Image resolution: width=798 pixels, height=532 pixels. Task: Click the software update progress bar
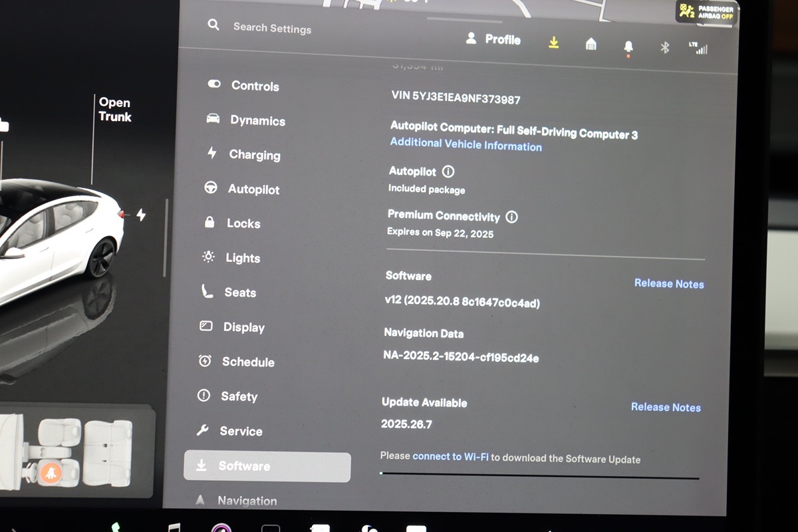tap(539, 475)
